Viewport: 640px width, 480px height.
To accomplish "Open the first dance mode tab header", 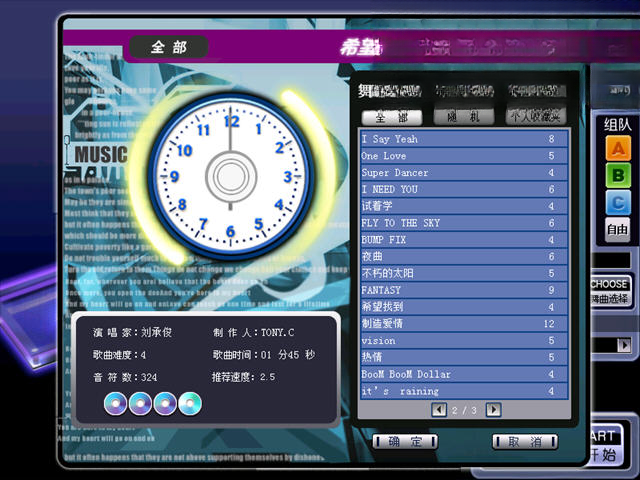I will point(390,91).
